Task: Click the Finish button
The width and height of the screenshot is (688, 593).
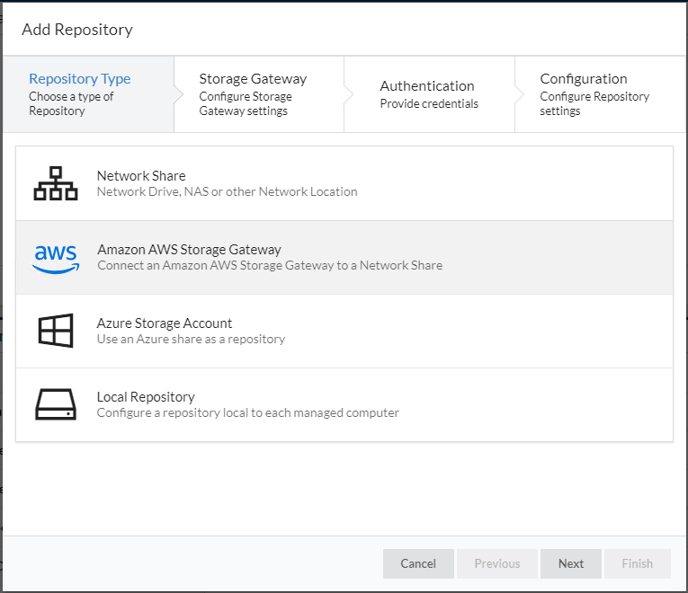Action: coord(637,563)
